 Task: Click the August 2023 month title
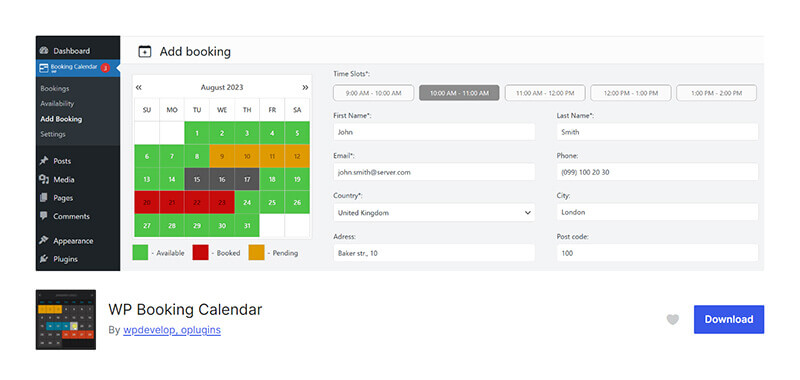click(222, 87)
